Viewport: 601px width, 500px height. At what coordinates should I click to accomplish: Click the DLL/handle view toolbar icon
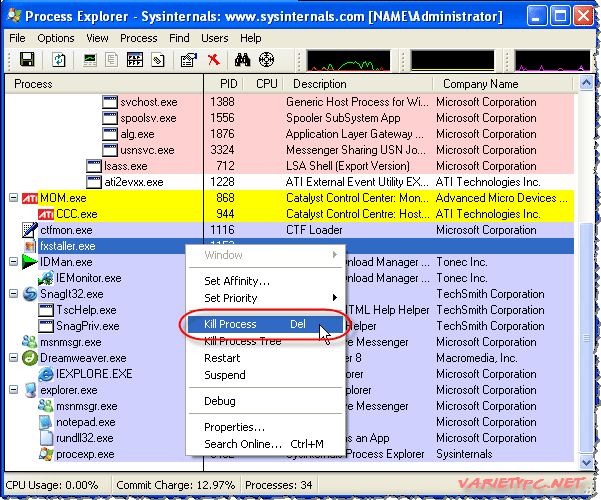158,60
